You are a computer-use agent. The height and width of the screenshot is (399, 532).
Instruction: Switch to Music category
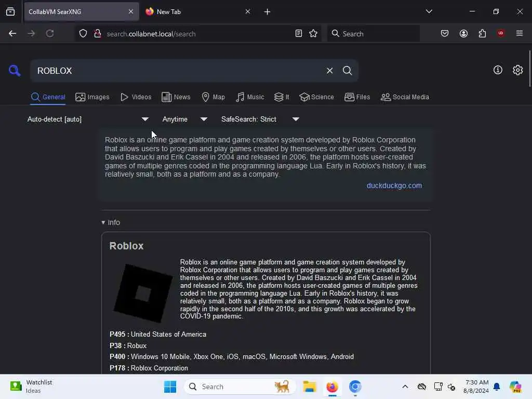(250, 97)
